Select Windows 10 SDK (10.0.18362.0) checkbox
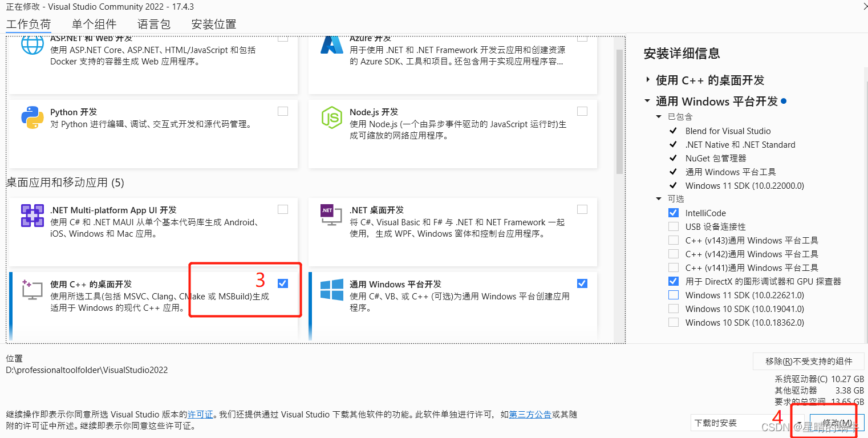This screenshot has height=438, width=868. pos(674,322)
